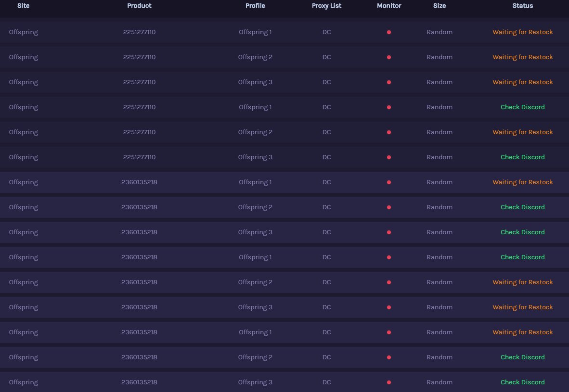Monitor dot for 2360135218 Offspring 3 Waiting for Restock

(389, 307)
